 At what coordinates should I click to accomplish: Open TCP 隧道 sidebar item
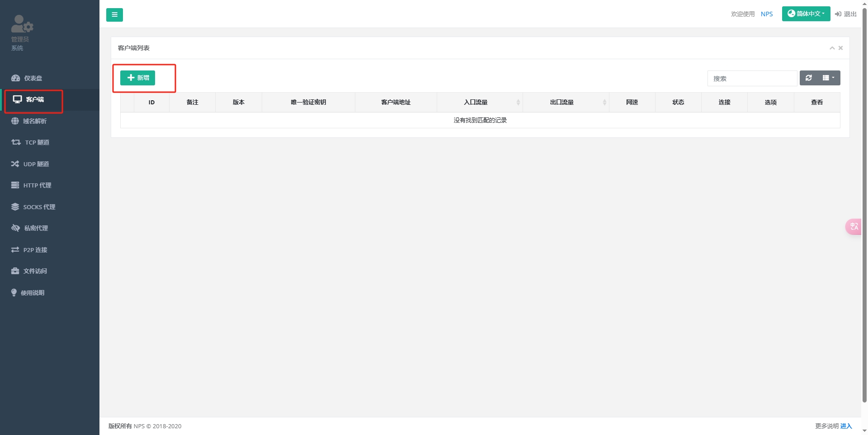pos(37,142)
